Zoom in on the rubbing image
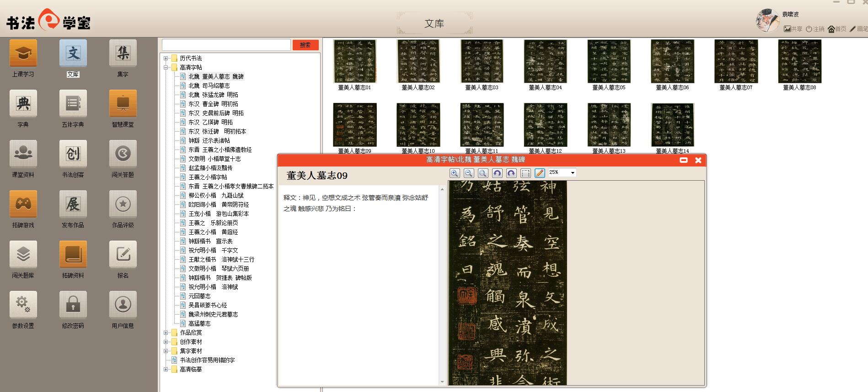The width and height of the screenshot is (868, 392). 455,173
